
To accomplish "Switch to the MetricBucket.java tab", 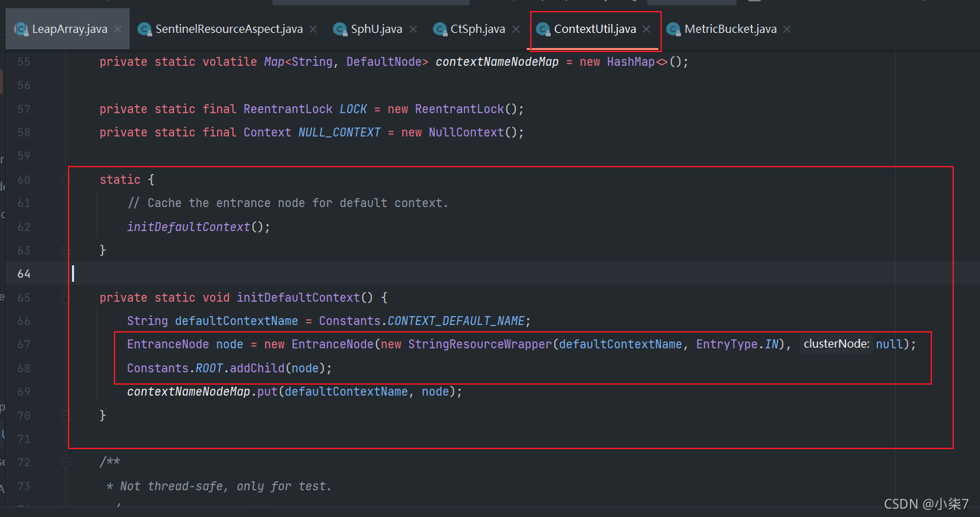I will (730, 29).
